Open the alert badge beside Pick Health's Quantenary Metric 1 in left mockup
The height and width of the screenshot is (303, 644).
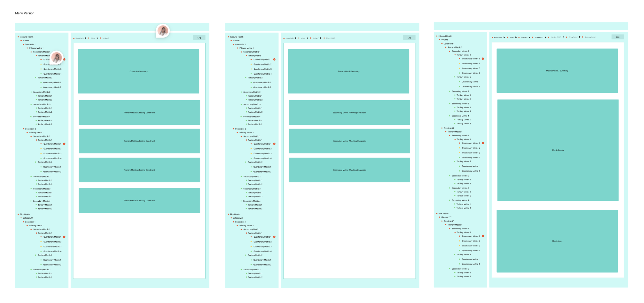tap(64, 237)
